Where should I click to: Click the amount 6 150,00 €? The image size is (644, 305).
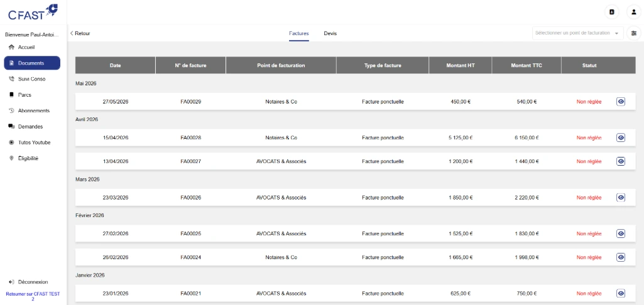[x=527, y=138]
